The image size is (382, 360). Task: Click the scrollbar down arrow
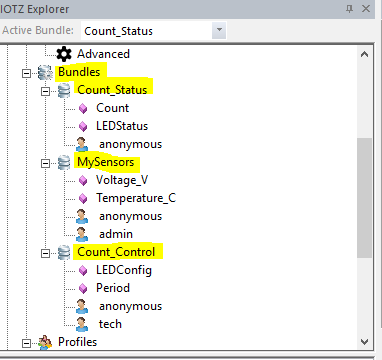pyautogui.click(x=364, y=341)
